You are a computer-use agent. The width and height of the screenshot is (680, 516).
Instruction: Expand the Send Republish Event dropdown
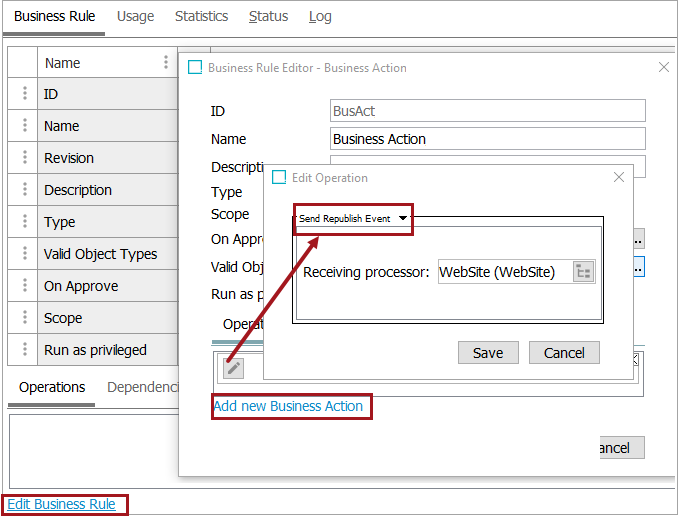[x=403, y=218]
